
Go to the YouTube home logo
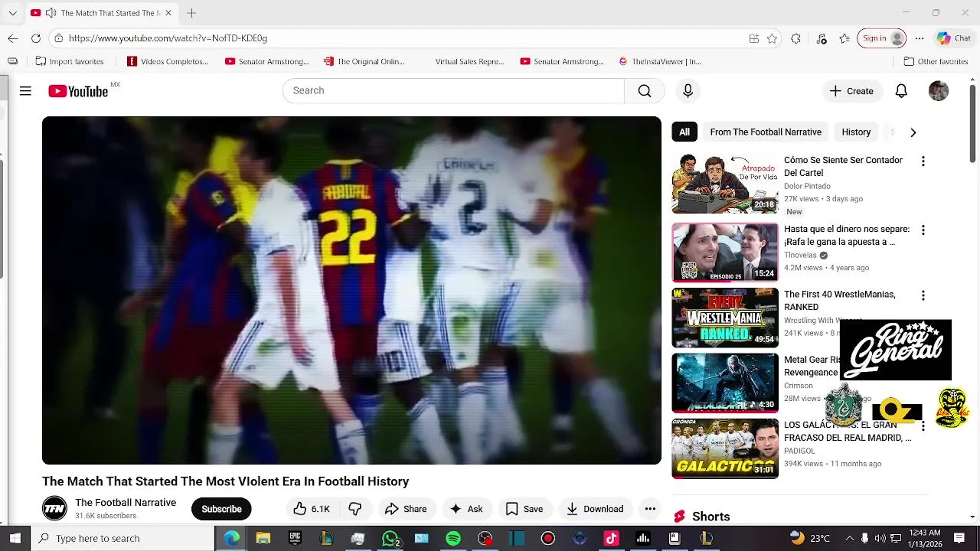point(78,91)
